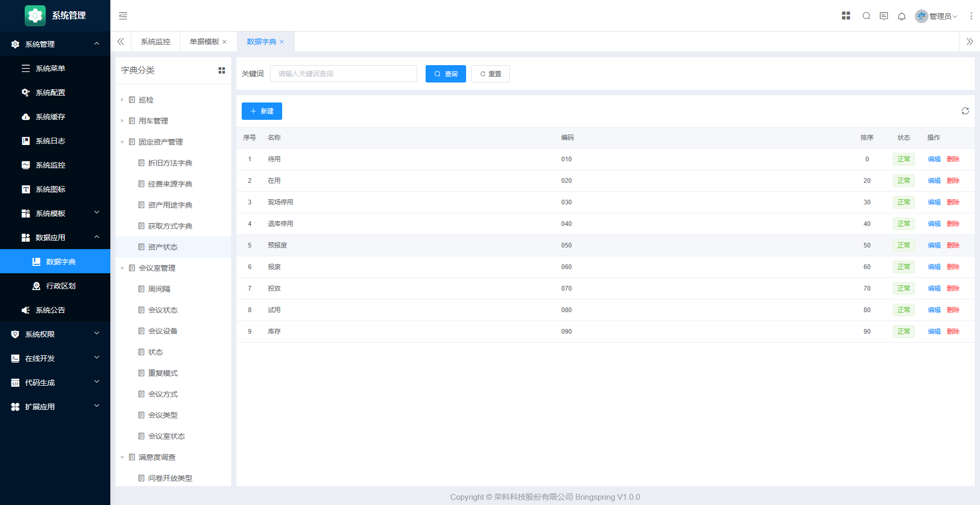Open 行政区划 in the sidebar menu
The image size is (980, 505).
point(60,286)
